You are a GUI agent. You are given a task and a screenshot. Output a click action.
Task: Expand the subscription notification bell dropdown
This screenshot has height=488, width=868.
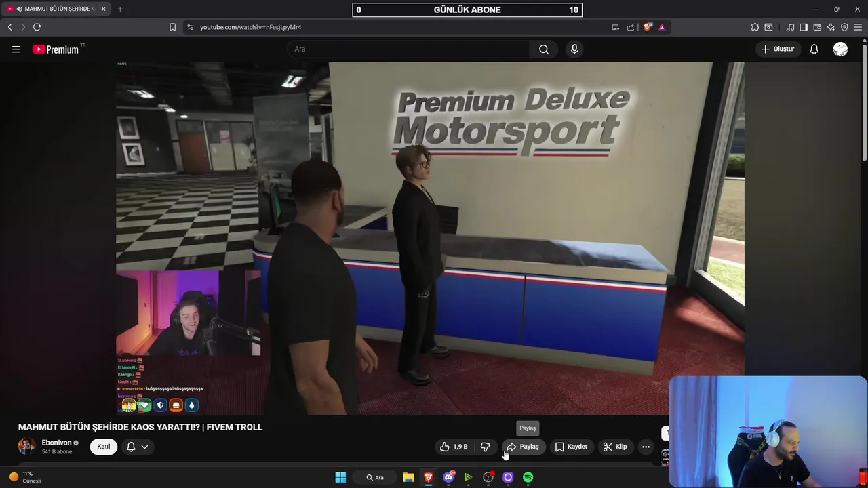point(137,447)
